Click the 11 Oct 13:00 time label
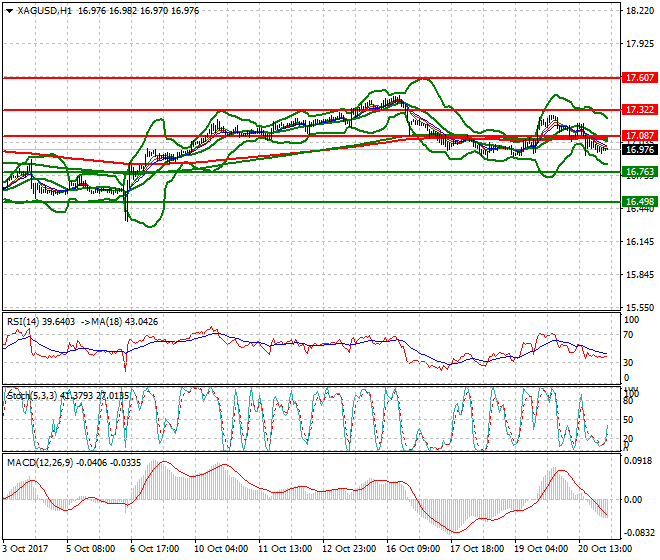Viewport: 660px width, 560px height. coord(285,549)
